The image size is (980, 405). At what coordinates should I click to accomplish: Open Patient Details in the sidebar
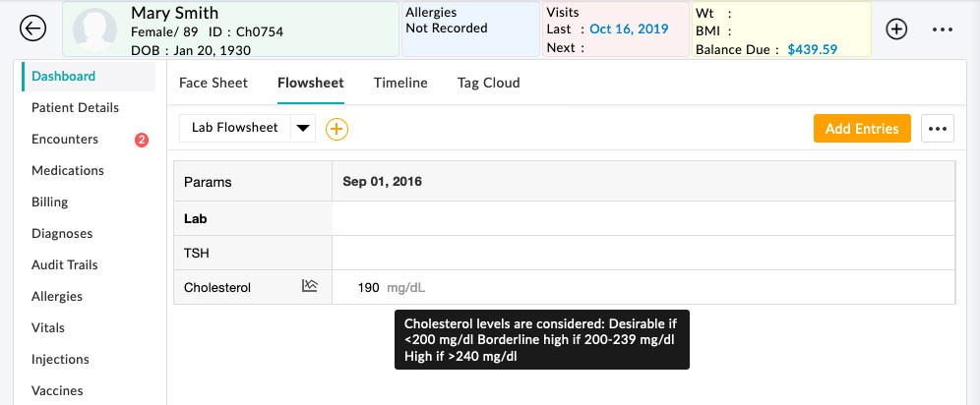[75, 107]
